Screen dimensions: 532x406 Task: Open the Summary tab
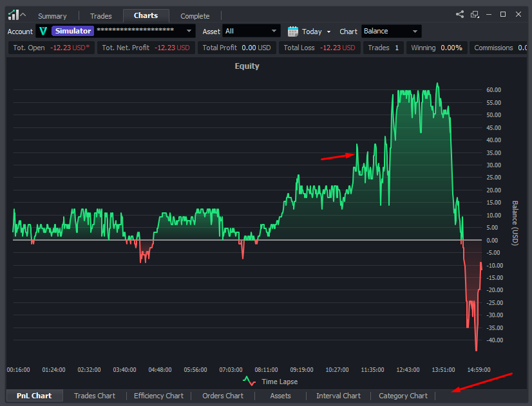pos(52,16)
